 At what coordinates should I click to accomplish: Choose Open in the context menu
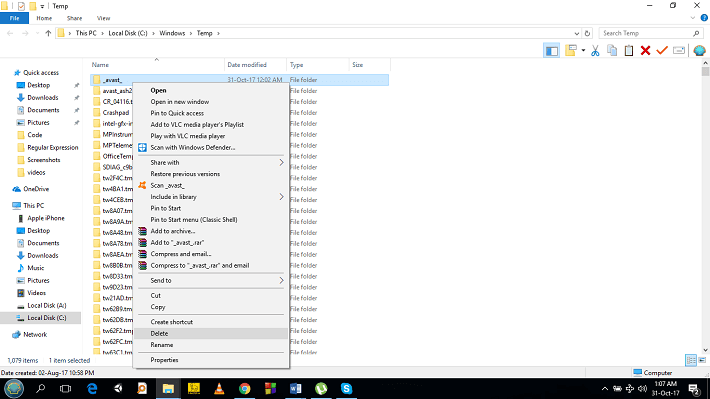211,91
